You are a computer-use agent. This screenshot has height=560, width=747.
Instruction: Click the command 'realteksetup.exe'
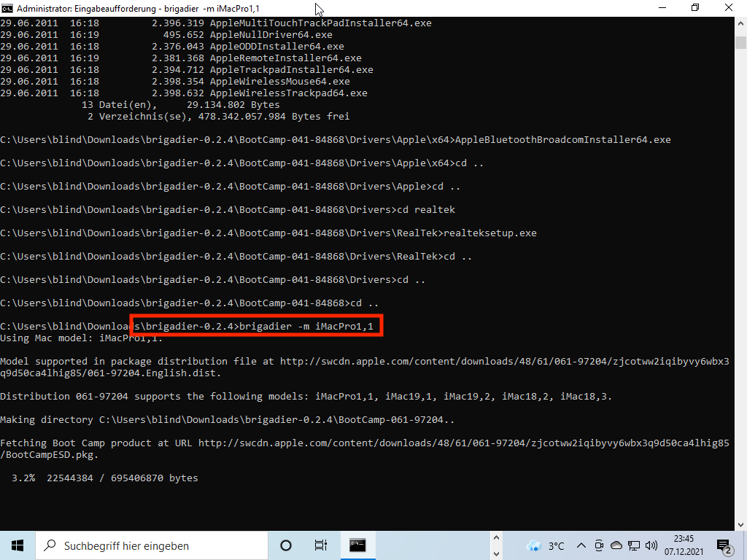coord(490,233)
